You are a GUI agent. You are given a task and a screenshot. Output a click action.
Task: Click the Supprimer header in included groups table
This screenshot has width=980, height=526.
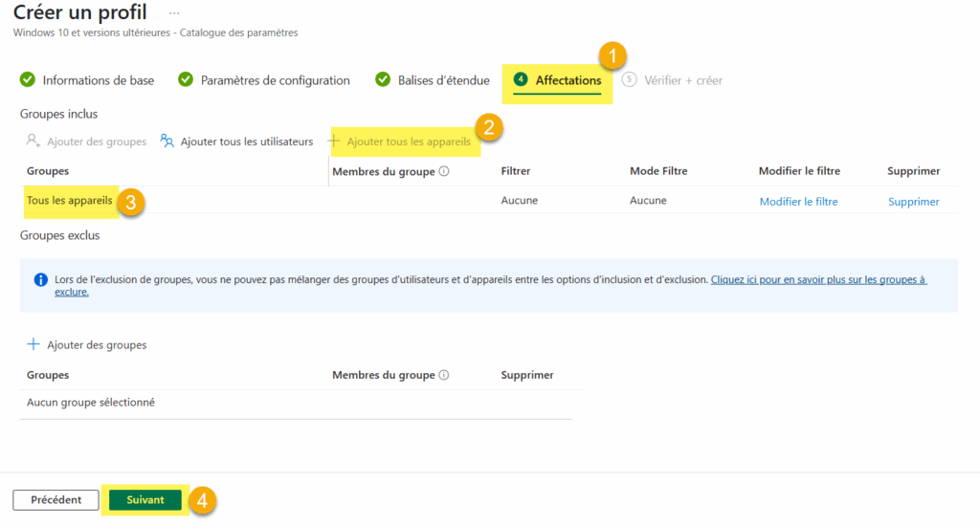pyautogui.click(x=914, y=171)
